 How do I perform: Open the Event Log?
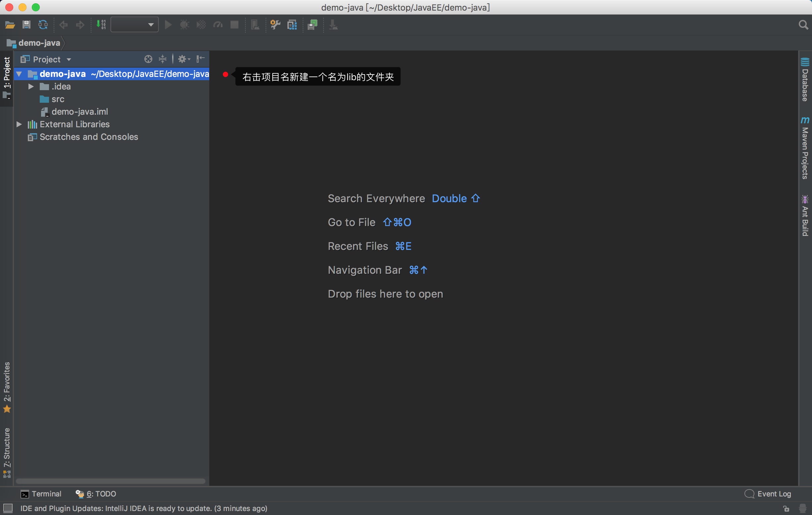click(x=768, y=494)
